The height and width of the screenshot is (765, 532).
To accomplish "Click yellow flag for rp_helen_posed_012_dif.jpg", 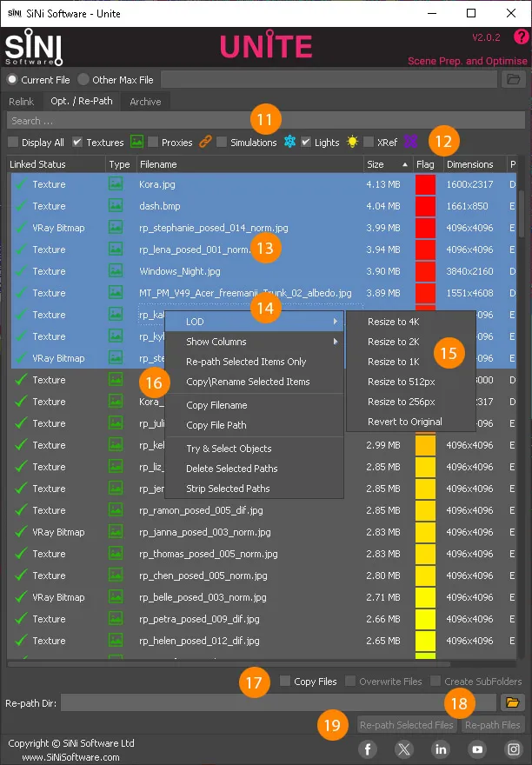I will (x=425, y=641).
